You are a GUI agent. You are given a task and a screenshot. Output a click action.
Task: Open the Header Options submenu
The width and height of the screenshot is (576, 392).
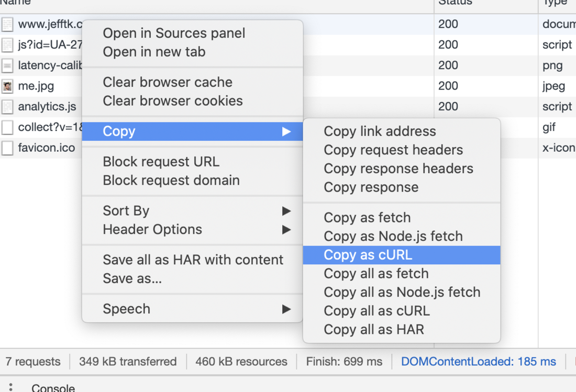[x=286, y=229]
